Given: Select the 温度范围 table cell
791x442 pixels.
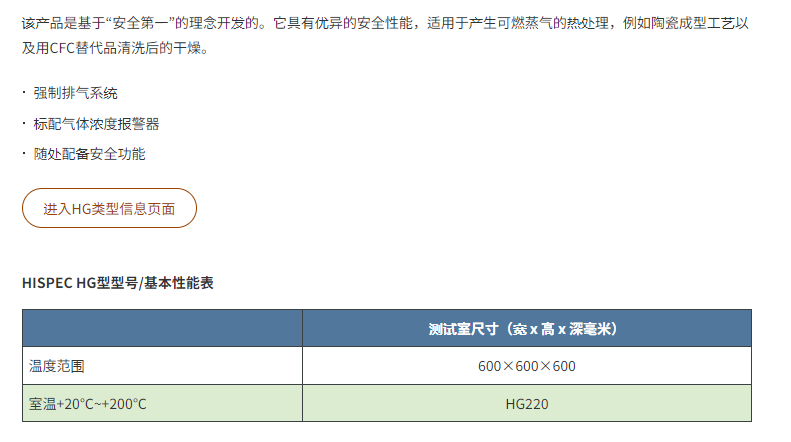Looking at the screenshot, I should (x=162, y=366).
